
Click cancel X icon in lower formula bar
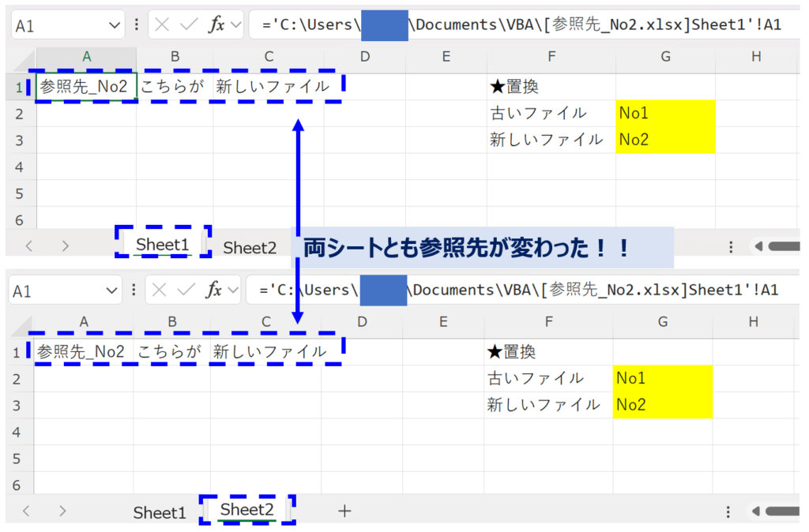coord(159,290)
